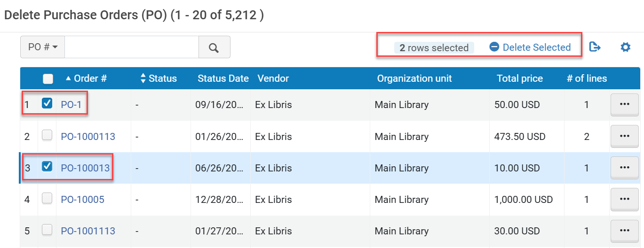Click the Status Date column header
Screen dimensions: 644x248
[223, 78]
